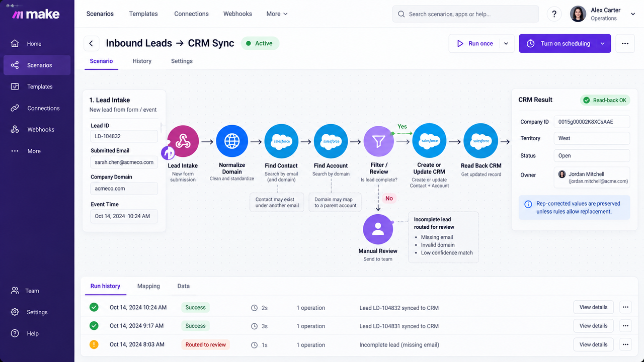Open Settings in the sidebar
This screenshot has height=362, width=644.
[x=37, y=312]
